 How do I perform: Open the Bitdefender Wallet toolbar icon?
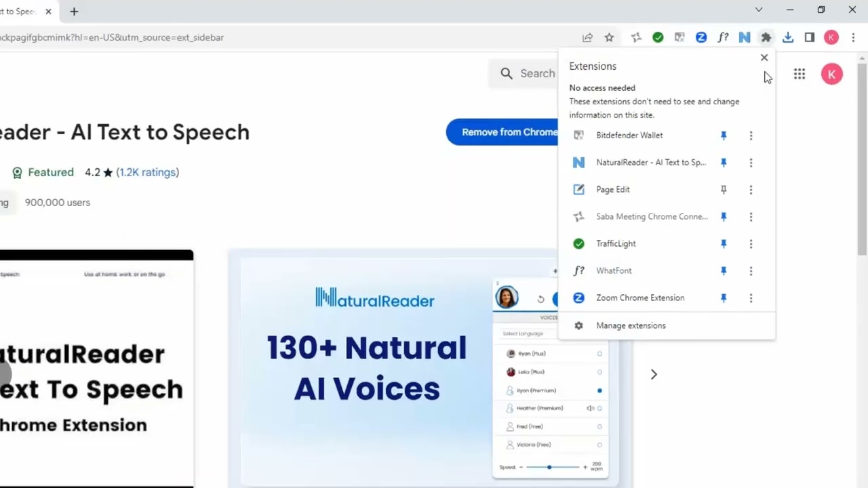[679, 37]
